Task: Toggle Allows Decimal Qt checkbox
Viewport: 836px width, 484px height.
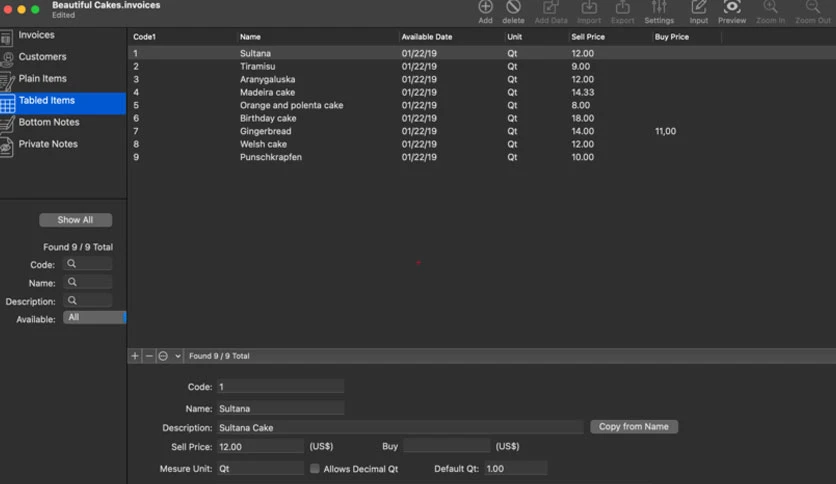Action: pos(315,469)
